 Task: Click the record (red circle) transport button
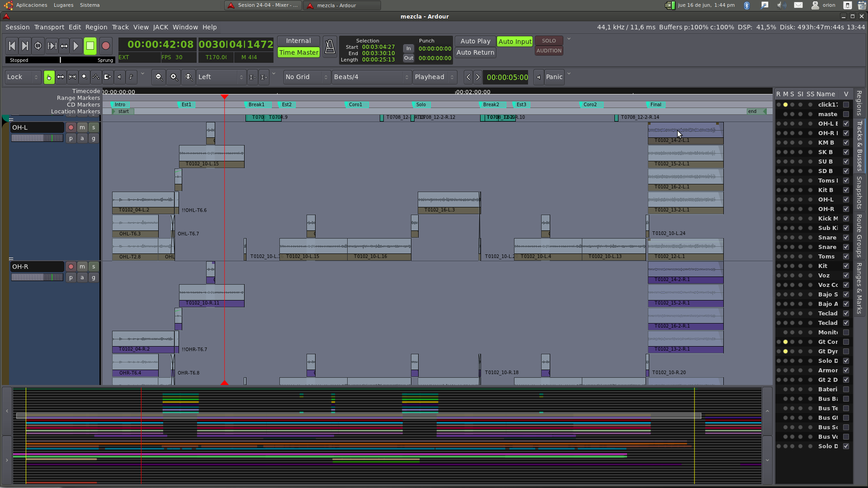pos(105,46)
